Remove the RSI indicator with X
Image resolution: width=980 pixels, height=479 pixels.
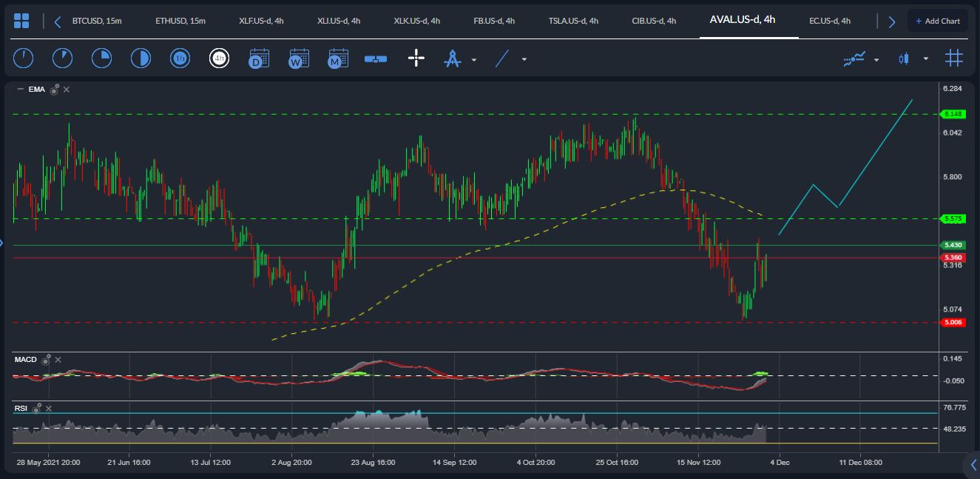tap(48, 408)
